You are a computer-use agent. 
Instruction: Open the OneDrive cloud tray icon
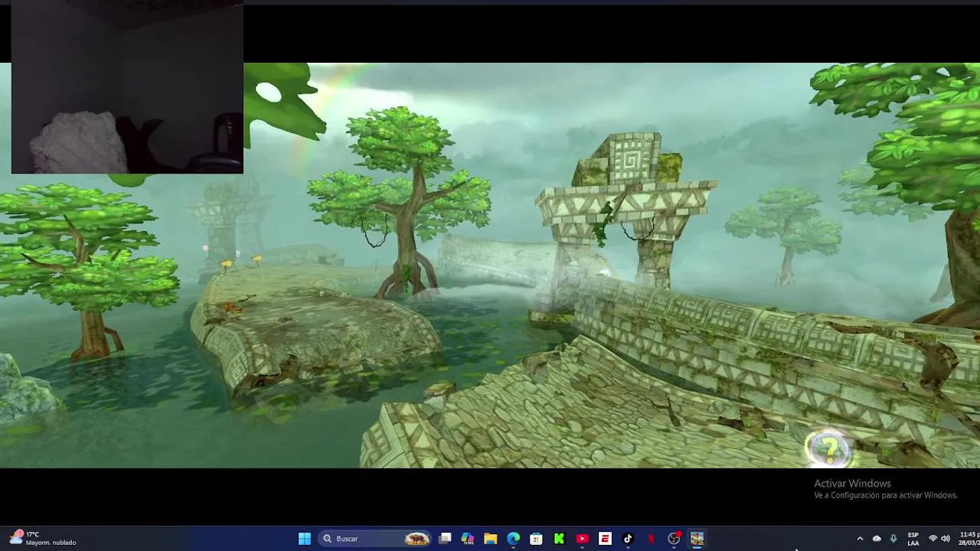(877, 539)
